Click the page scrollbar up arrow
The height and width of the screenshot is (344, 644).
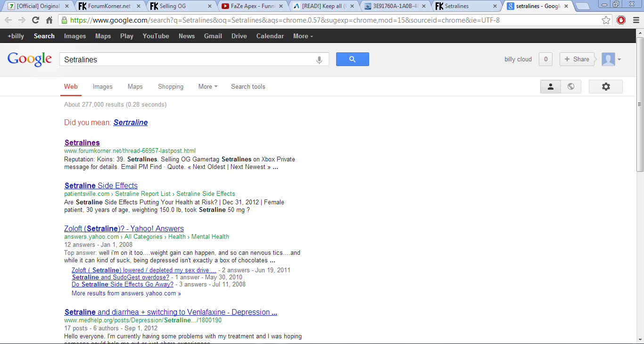coord(640,33)
